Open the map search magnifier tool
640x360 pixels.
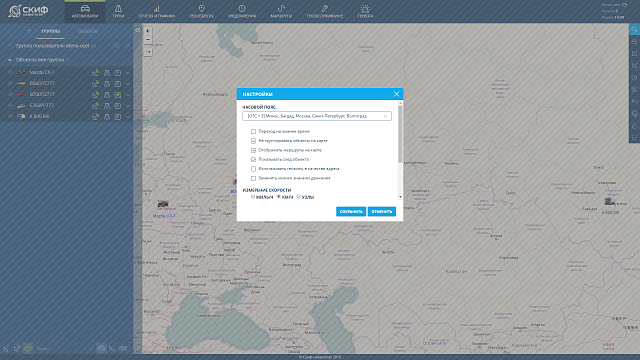634,29
